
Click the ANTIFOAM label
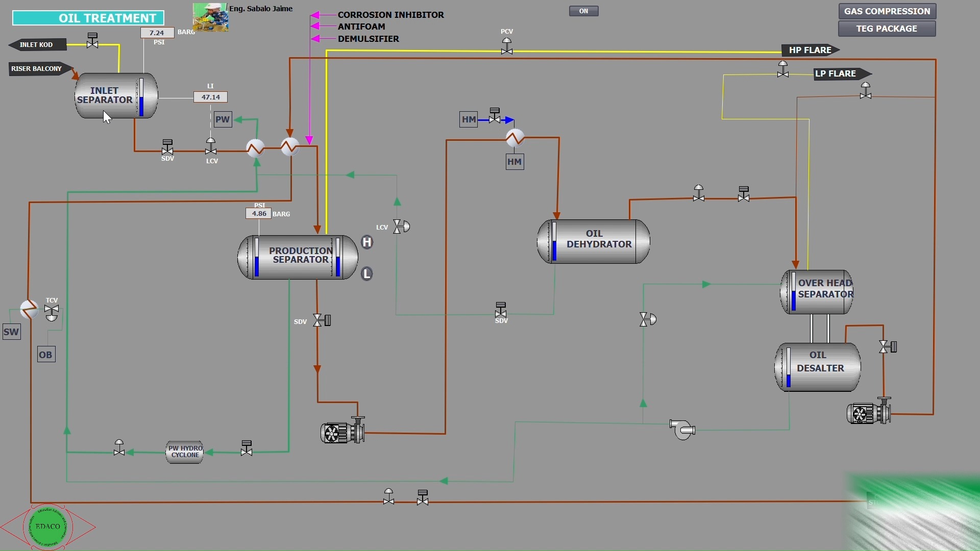[x=361, y=27]
